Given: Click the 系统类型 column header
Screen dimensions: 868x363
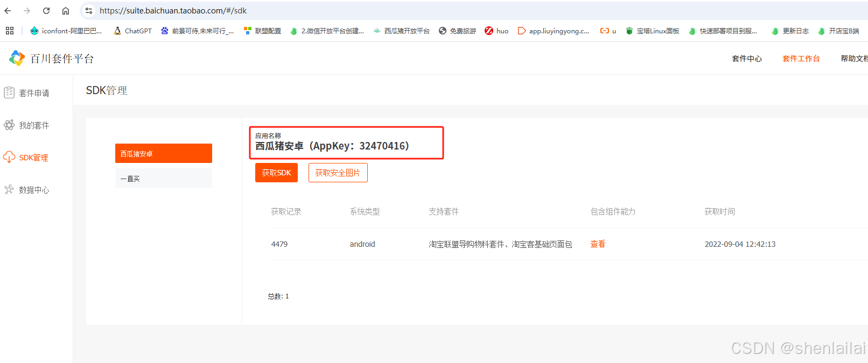Looking at the screenshot, I should tap(365, 211).
